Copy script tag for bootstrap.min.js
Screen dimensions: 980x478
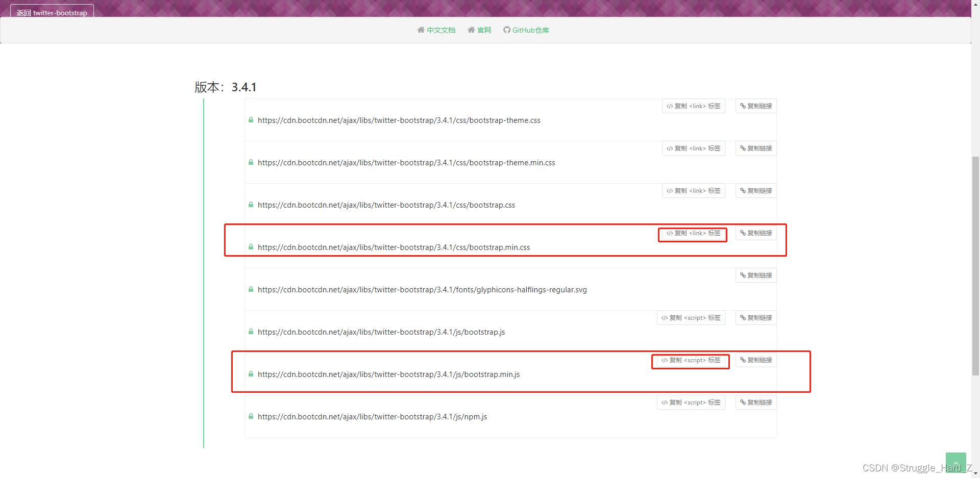coord(691,360)
